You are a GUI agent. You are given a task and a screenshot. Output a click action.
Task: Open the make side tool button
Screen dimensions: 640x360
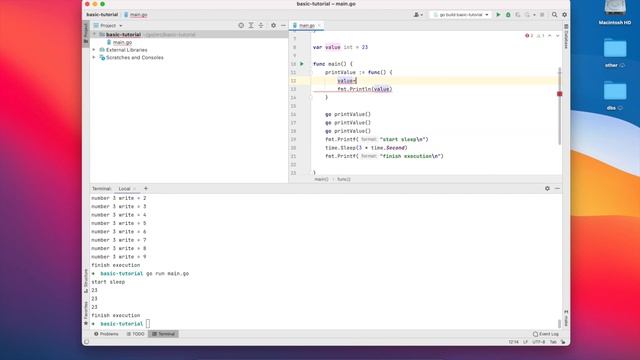coord(566,318)
